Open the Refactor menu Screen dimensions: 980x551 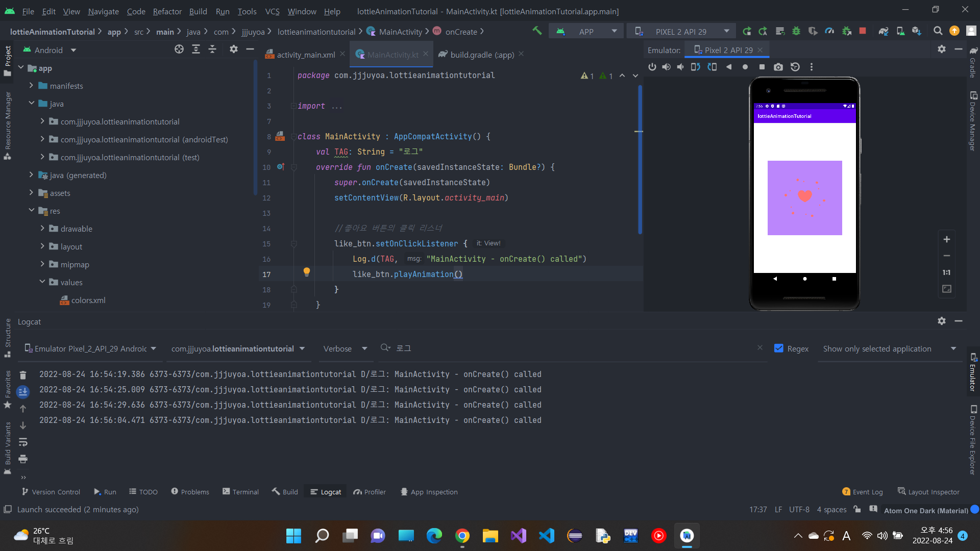[167, 11]
